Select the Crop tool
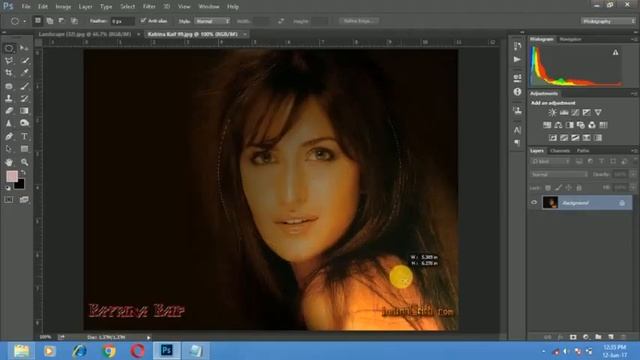640x360 pixels. (x=9, y=73)
